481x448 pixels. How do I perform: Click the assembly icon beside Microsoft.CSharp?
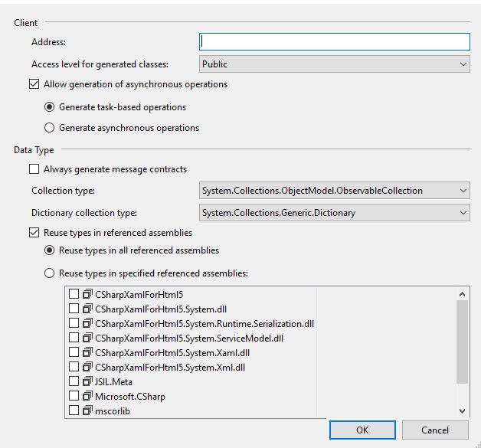click(87, 396)
